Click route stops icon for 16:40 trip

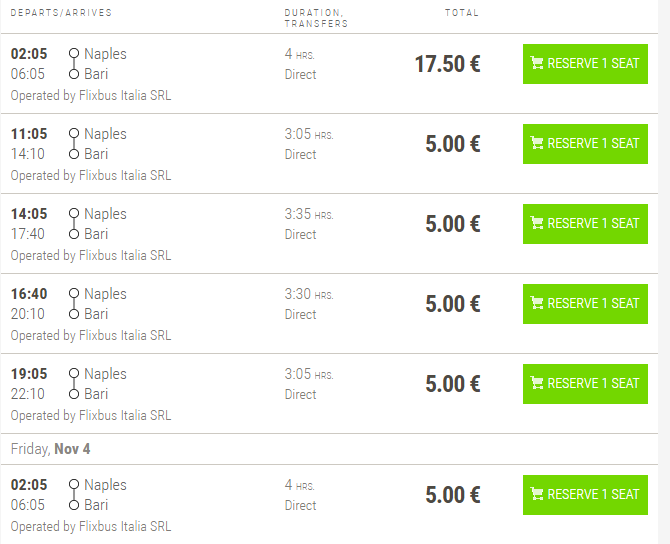73,304
